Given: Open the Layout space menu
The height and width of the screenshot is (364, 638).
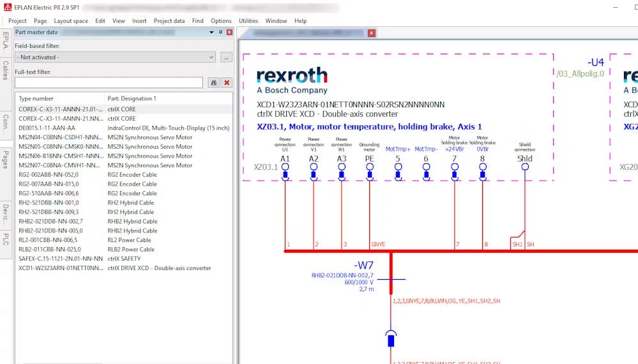Looking at the screenshot, I should [x=71, y=20].
